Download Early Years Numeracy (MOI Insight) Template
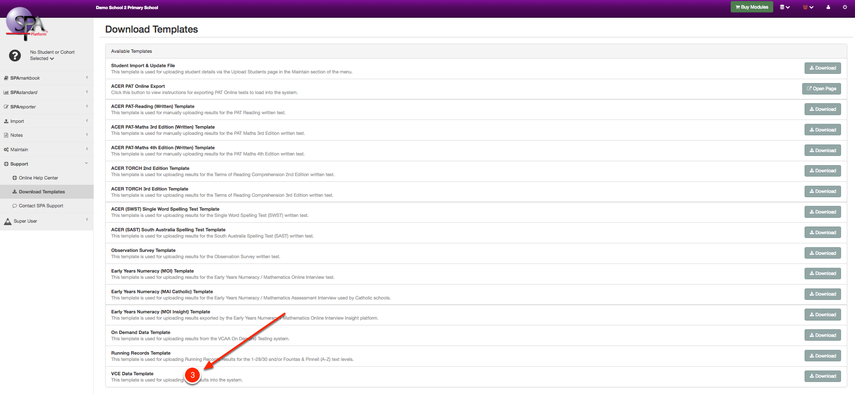Viewport: 855px width, 394px height. coord(823,314)
